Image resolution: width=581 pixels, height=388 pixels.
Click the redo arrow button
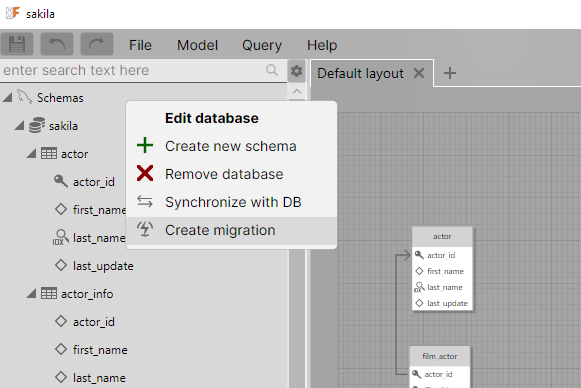tap(97, 44)
